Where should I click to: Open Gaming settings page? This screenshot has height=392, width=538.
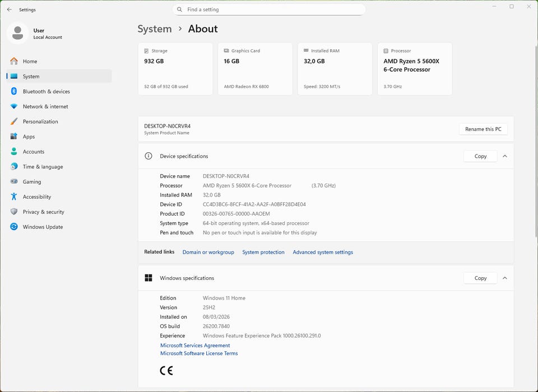point(31,182)
